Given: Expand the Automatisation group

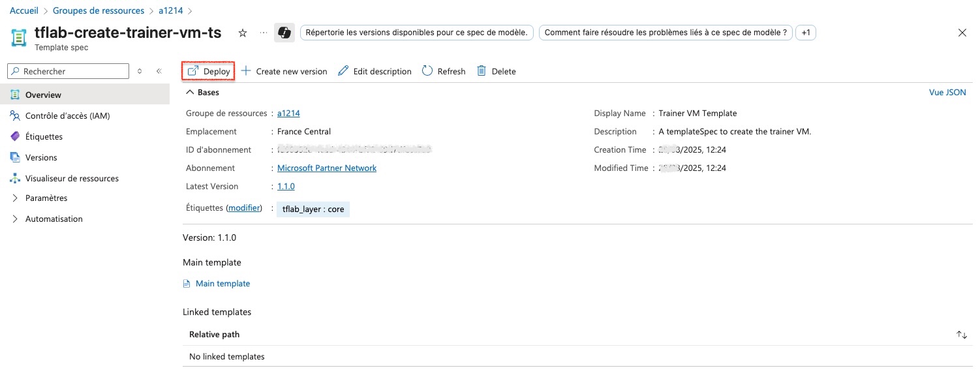Looking at the screenshot, I should coord(54,219).
